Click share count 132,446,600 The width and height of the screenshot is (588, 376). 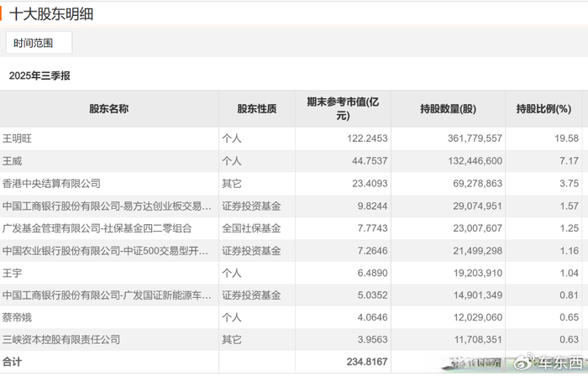coord(475,161)
